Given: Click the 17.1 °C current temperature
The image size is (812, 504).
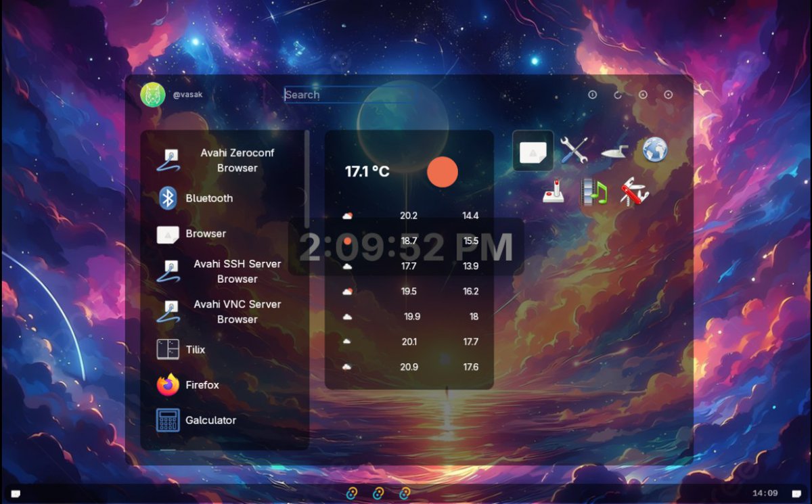Looking at the screenshot, I should coord(367,172).
